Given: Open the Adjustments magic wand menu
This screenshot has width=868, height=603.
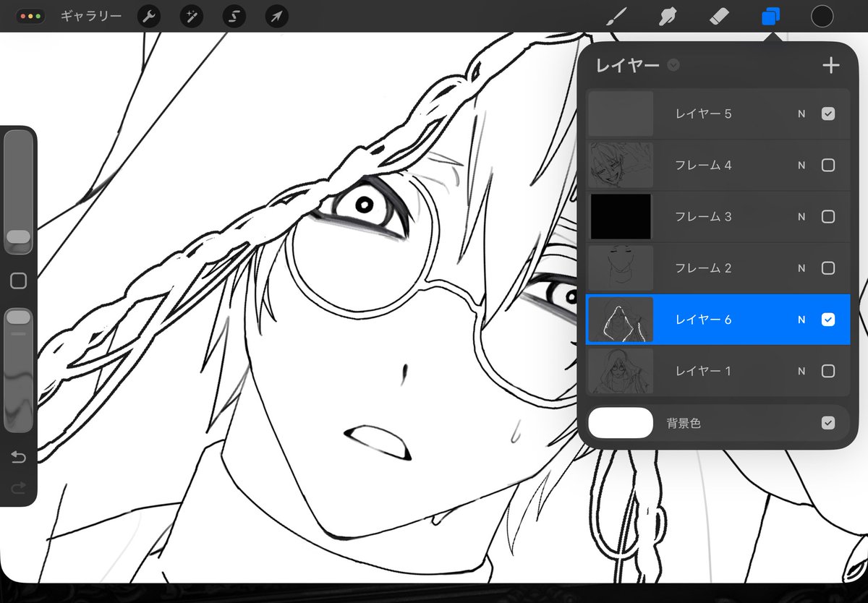Looking at the screenshot, I should click(x=192, y=16).
